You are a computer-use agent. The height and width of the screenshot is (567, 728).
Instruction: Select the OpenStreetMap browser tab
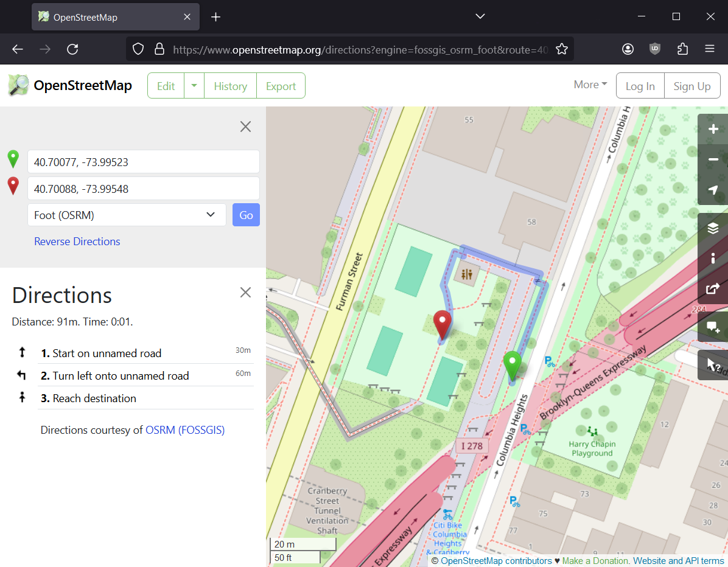[116, 17]
